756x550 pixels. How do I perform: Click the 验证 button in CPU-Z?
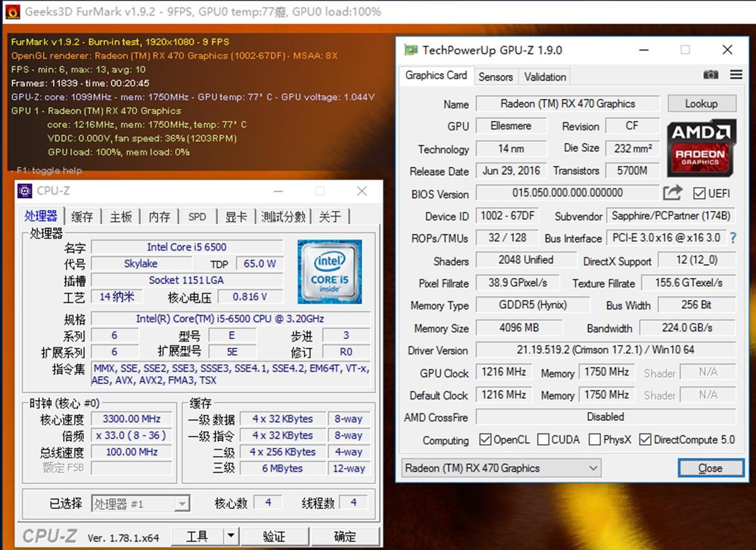274,536
